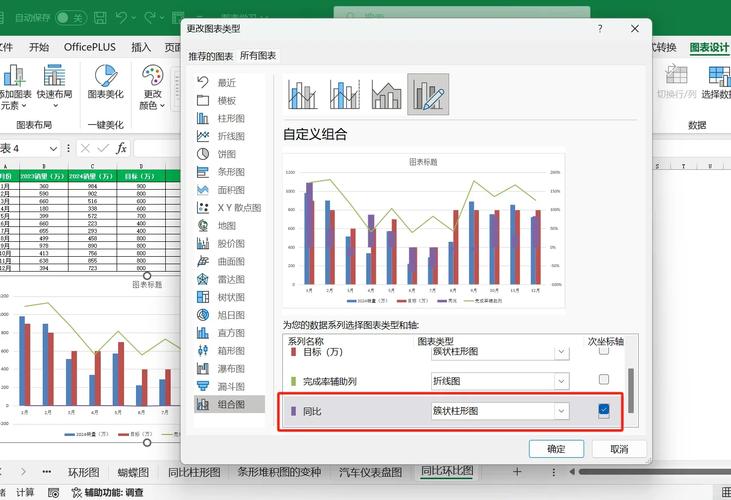Pick second combo subtype: column-line on secondary axis

click(344, 94)
